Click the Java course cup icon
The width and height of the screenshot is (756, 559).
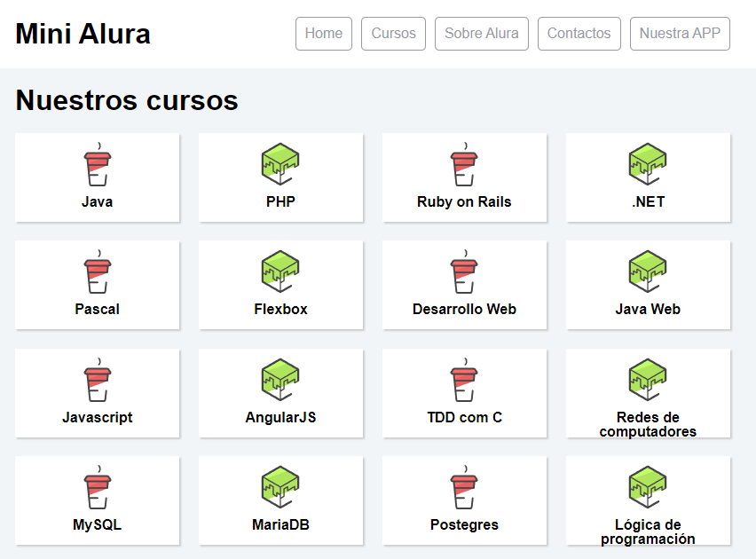(x=97, y=164)
